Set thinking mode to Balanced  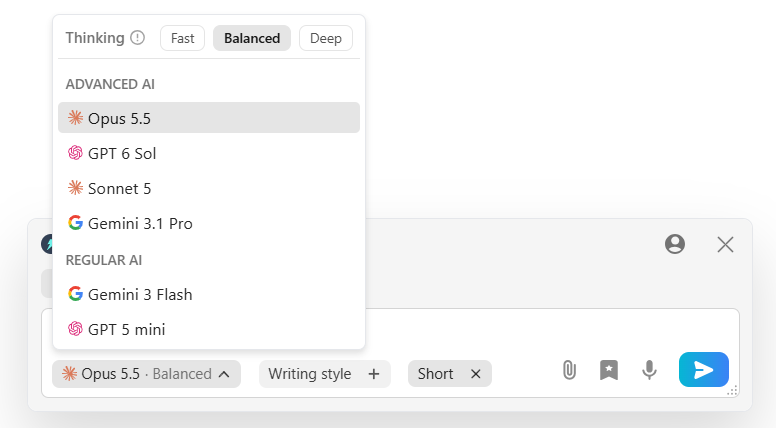252,38
